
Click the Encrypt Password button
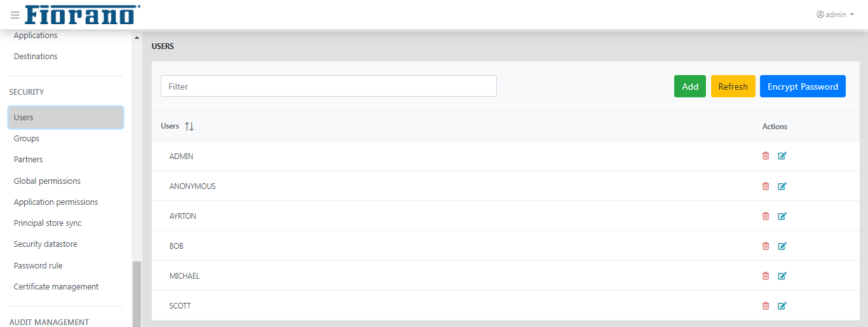click(803, 87)
